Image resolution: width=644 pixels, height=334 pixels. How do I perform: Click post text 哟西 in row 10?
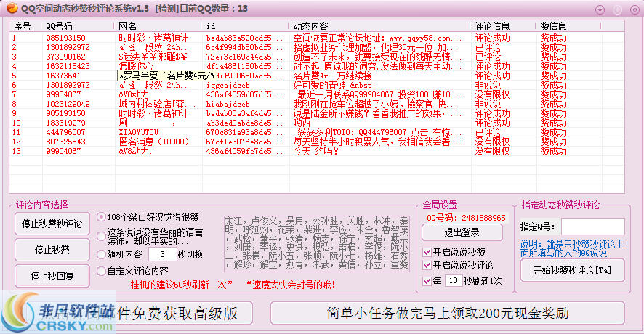pos(302,123)
